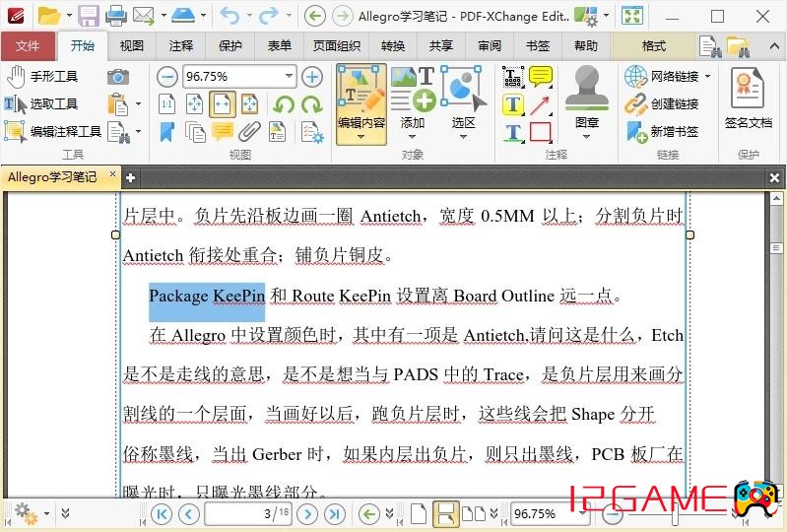Select the Hand tool (手形工具)
The image size is (787, 532).
[x=43, y=76]
